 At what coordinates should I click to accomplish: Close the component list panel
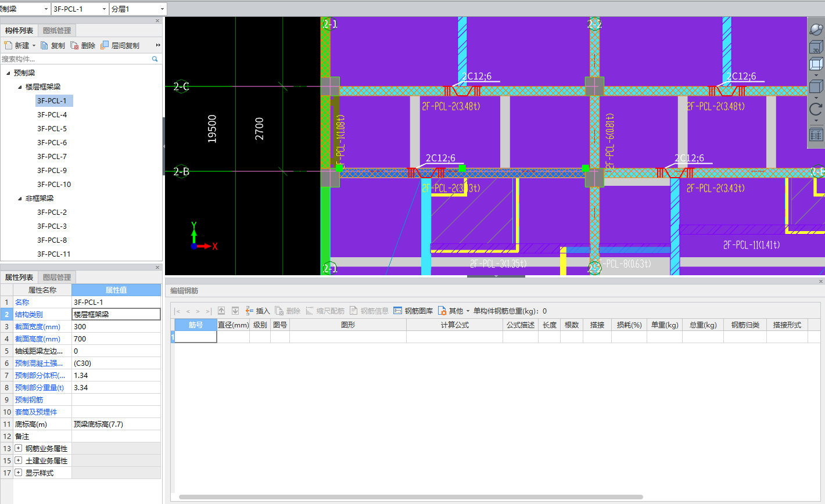(x=157, y=20)
